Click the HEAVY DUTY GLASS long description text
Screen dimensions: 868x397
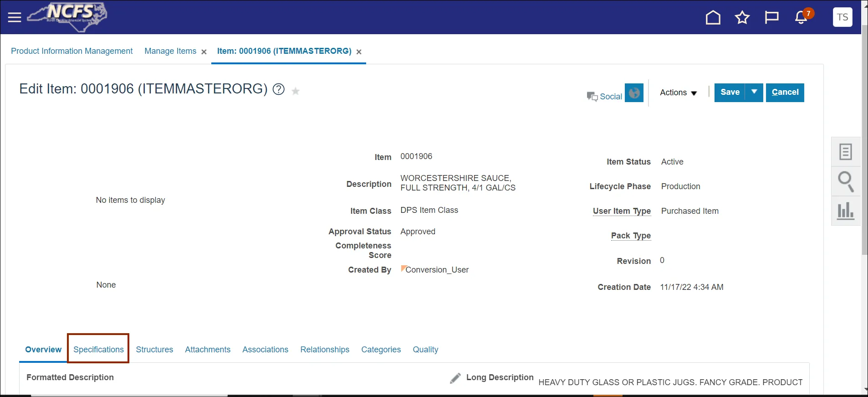pyautogui.click(x=670, y=382)
